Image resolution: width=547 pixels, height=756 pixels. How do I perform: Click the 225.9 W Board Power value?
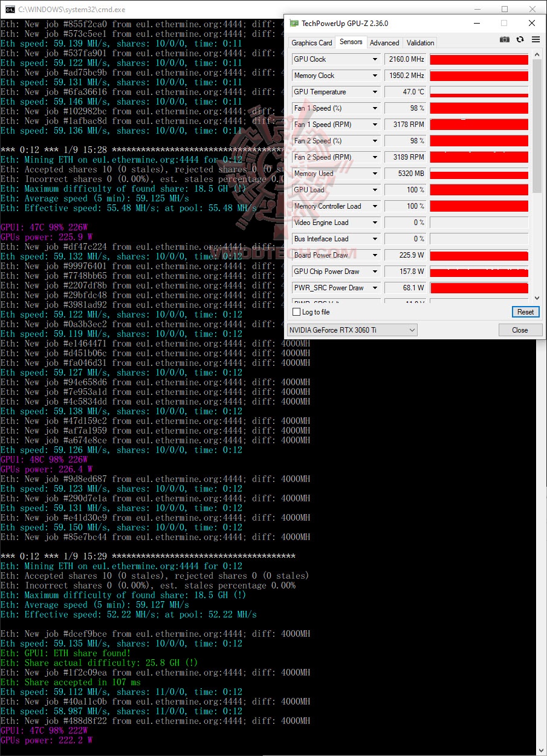(x=405, y=255)
